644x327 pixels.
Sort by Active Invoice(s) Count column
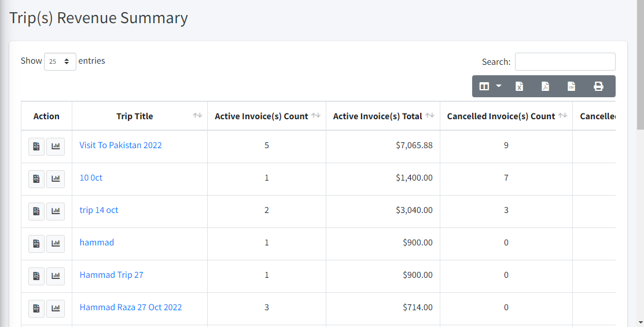[316, 116]
